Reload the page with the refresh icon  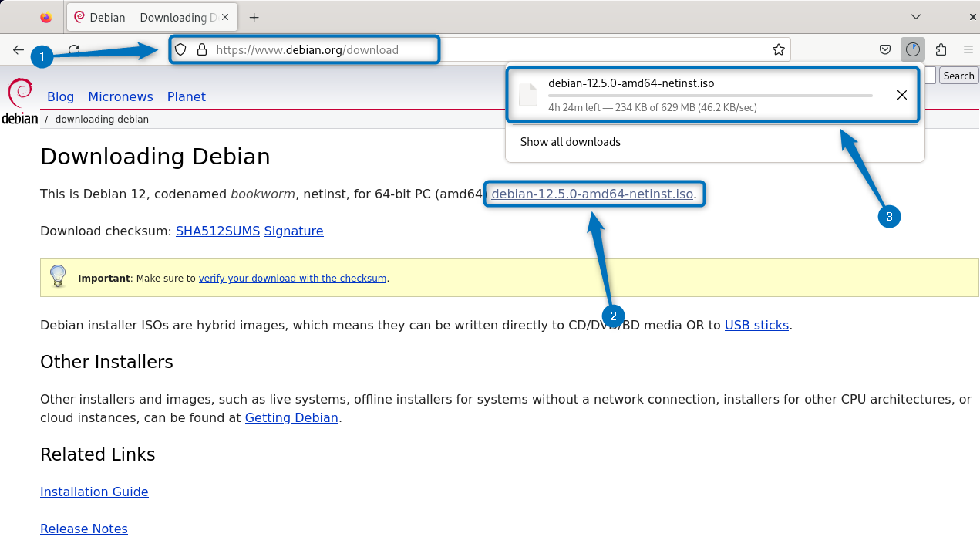73,49
